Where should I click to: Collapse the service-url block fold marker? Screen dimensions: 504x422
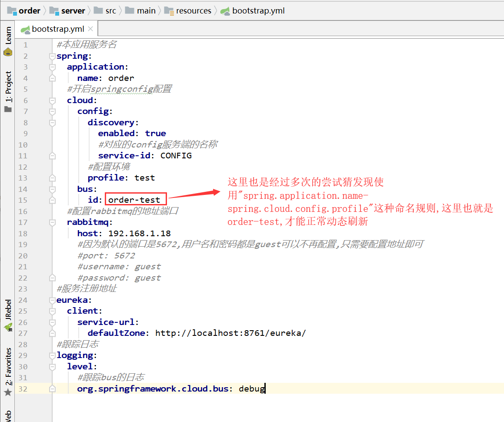coord(52,322)
